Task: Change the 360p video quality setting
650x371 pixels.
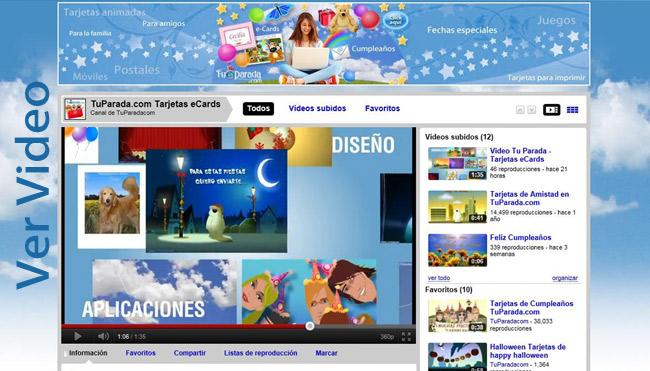Action: click(x=387, y=337)
